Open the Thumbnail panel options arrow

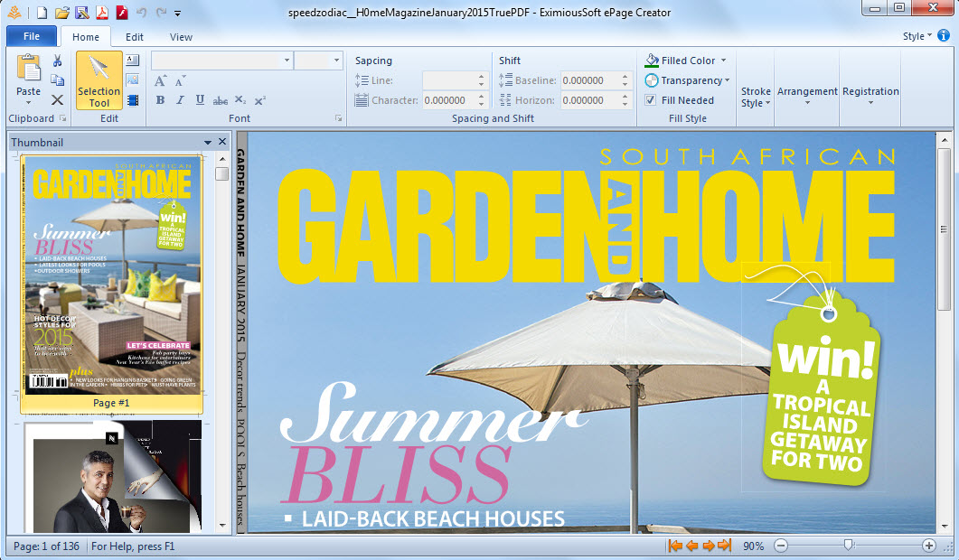click(208, 143)
